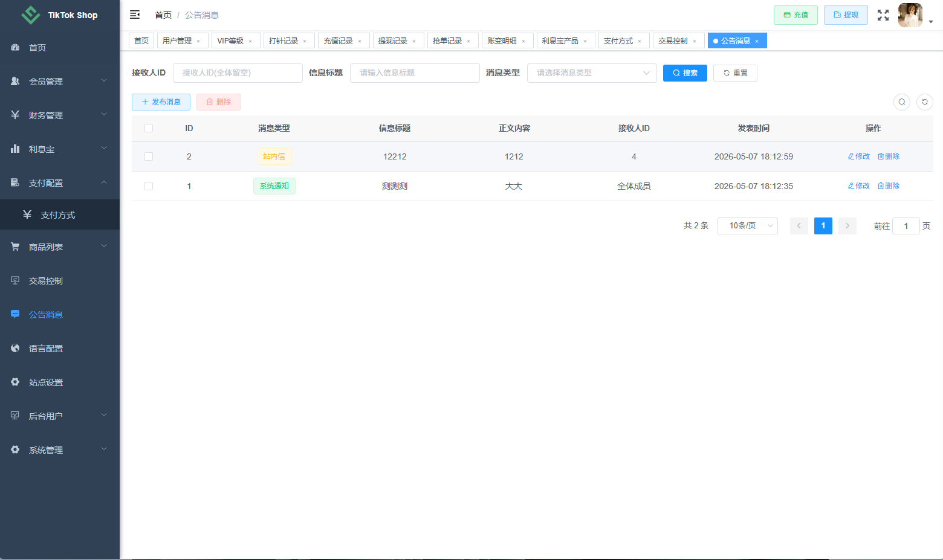Toggle fullscreen mode icon

883,15
